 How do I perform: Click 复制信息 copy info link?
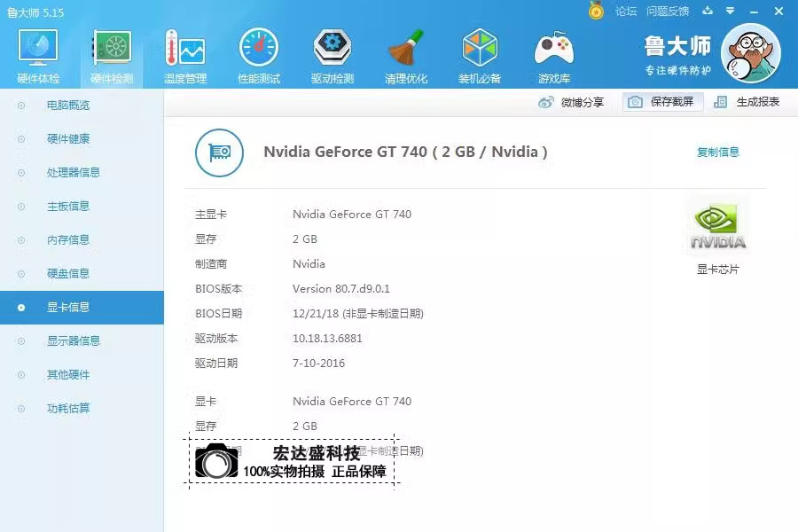pyautogui.click(x=718, y=152)
